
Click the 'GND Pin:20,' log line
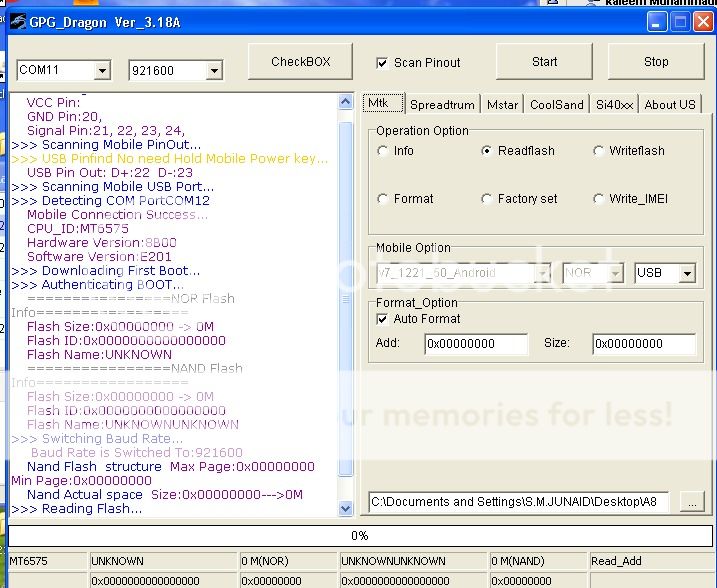pyautogui.click(x=64, y=117)
